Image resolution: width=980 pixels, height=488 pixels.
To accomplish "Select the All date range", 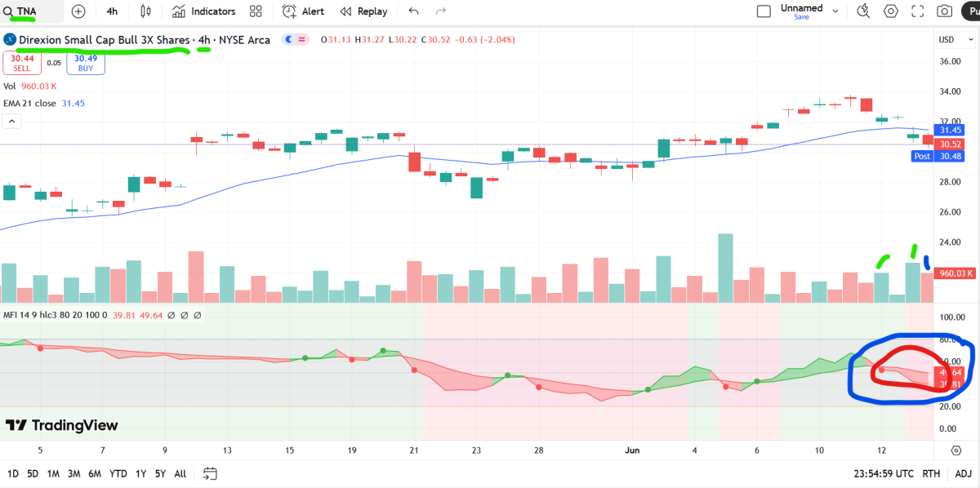I will (180, 473).
